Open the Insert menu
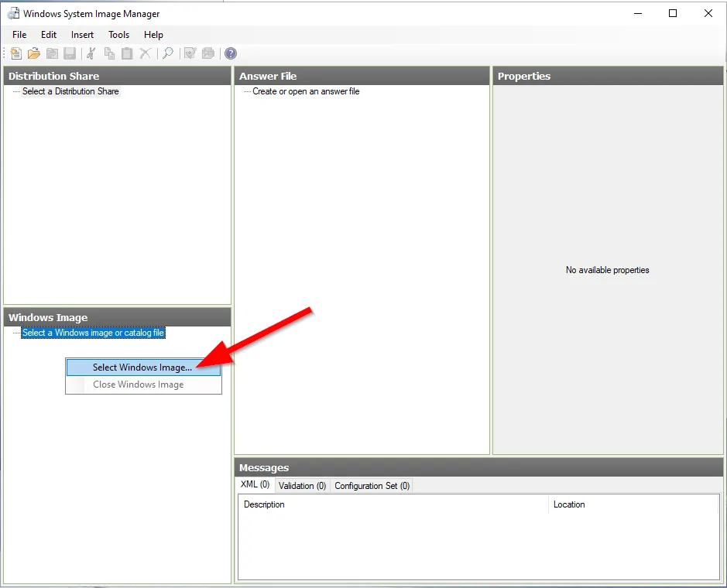 tap(82, 35)
